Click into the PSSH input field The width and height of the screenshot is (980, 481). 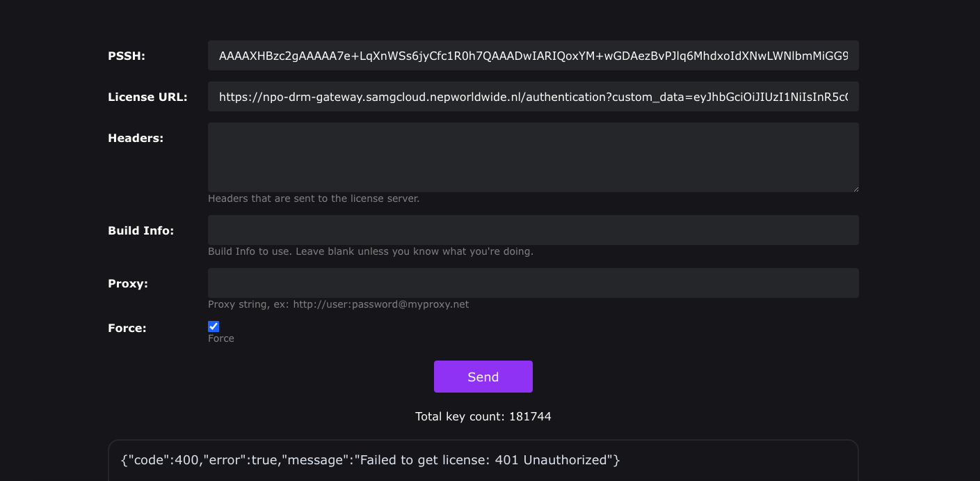(x=533, y=56)
